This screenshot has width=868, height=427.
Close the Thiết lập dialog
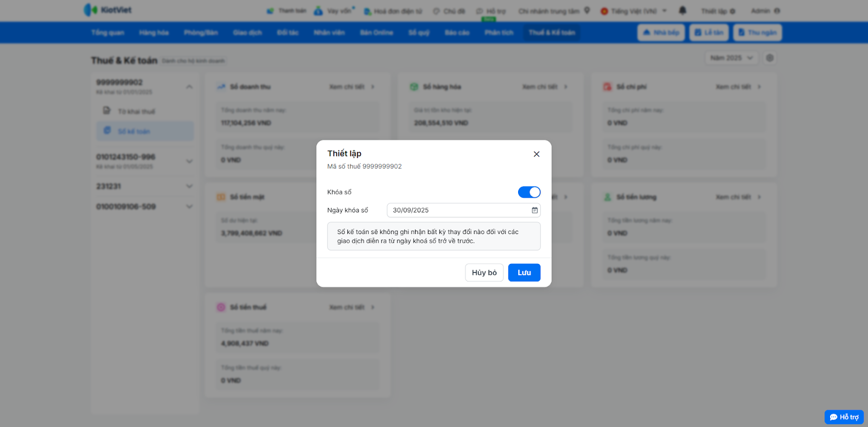point(537,154)
